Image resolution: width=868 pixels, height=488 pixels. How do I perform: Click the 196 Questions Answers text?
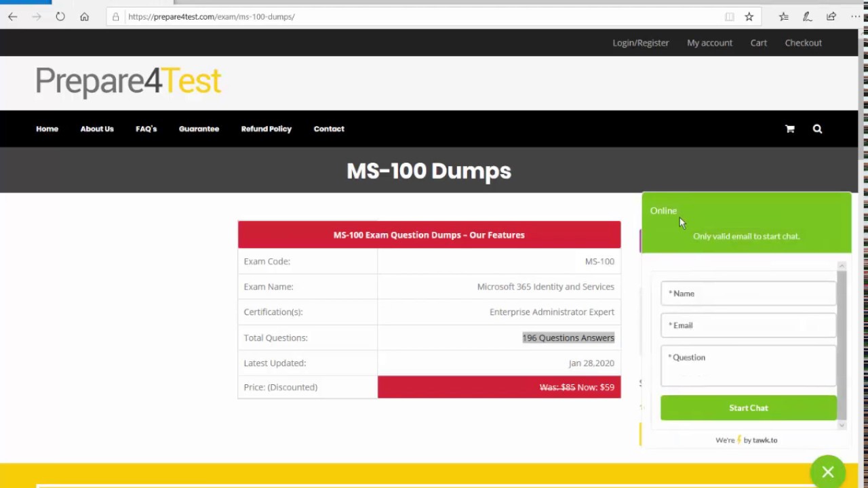tap(568, 338)
